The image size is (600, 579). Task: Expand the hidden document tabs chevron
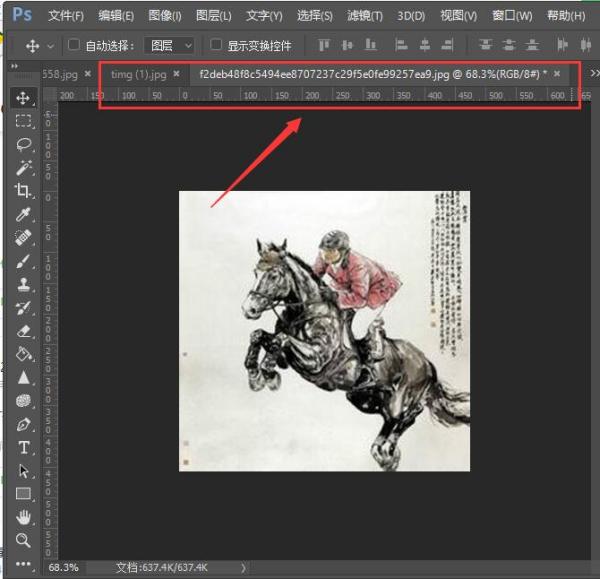pos(594,73)
